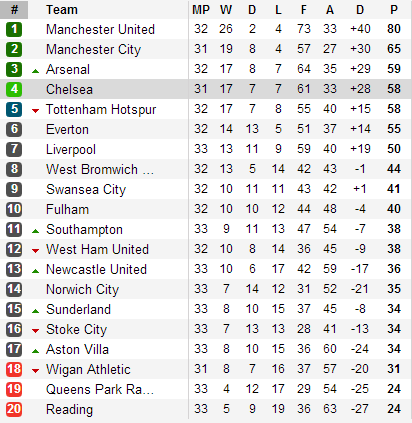Click the teal rank 5 badge
The image size is (412, 423).
coord(14,109)
